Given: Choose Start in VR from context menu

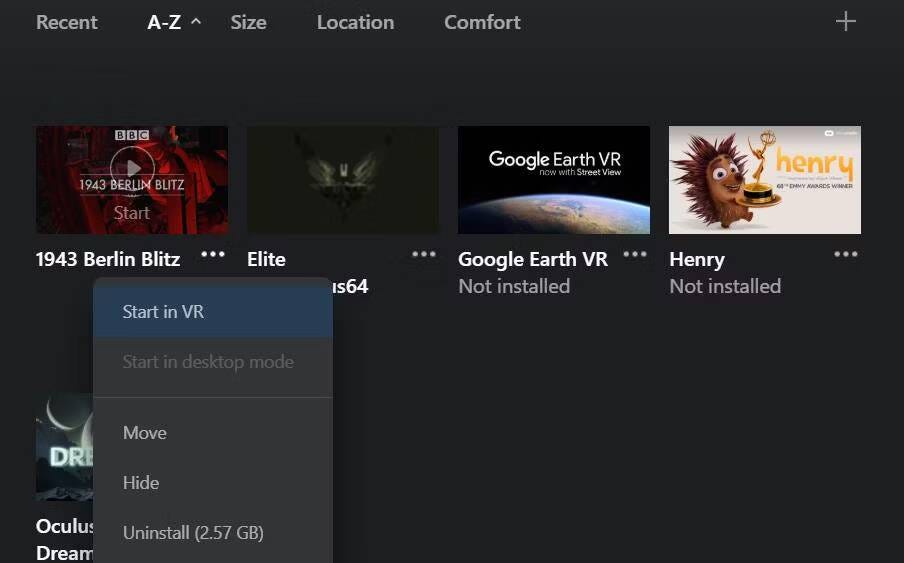Looking at the screenshot, I should pyautogui.click(x=213, y=312).
